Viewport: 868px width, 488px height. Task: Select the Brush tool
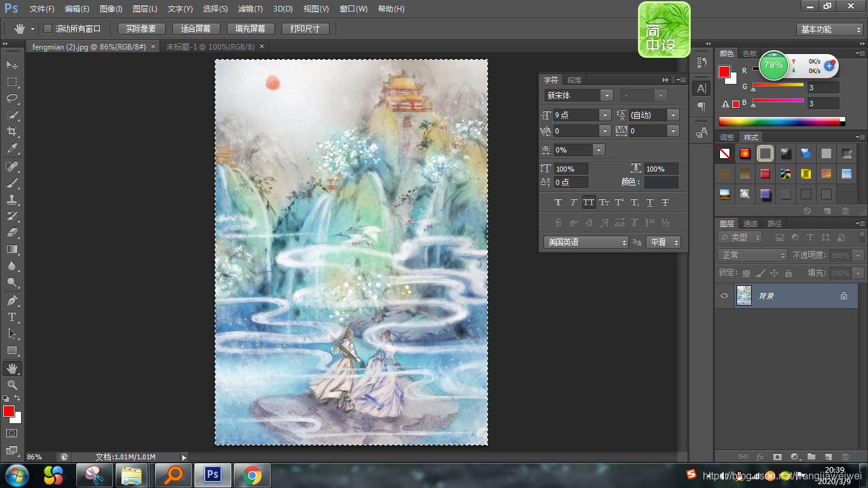pyautogui.click(x=12, y=183)
